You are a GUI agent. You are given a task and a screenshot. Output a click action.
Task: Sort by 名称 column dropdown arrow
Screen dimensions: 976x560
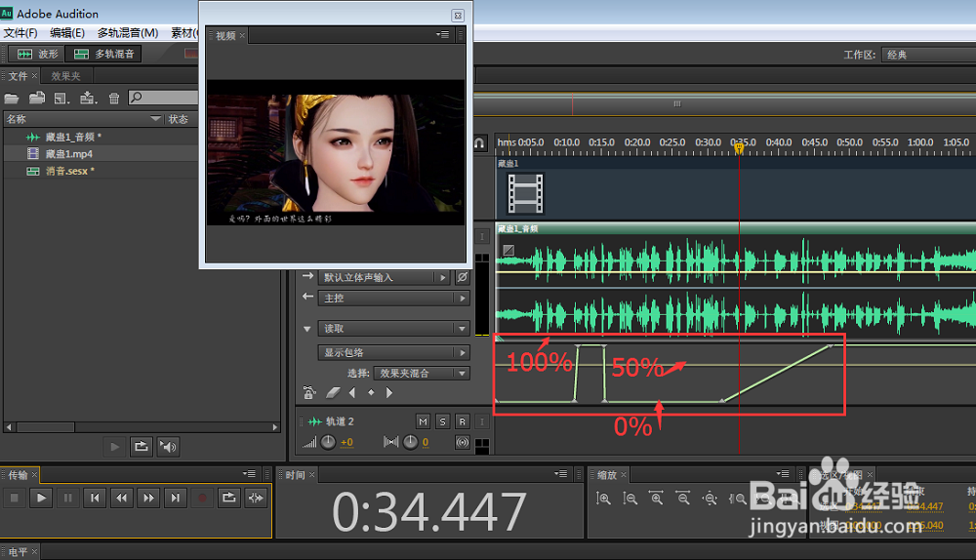point(155,118)
